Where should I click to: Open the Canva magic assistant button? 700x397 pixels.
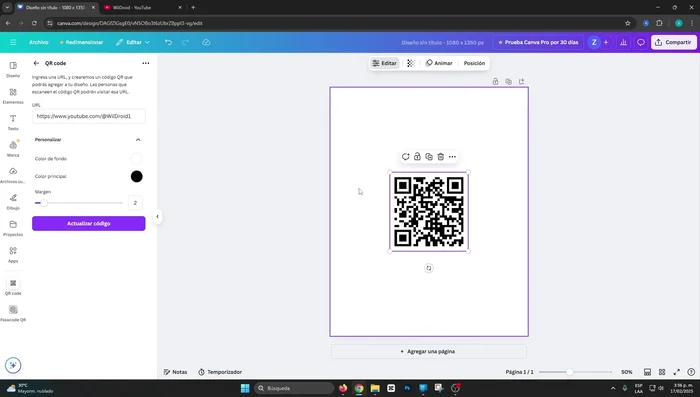coord(13,365)
